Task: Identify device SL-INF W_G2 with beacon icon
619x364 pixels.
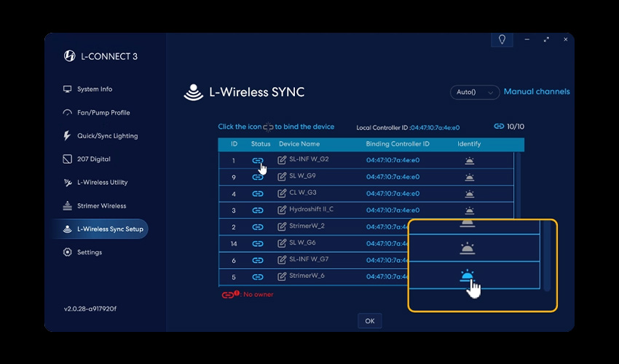Action: tap(470, 161)
